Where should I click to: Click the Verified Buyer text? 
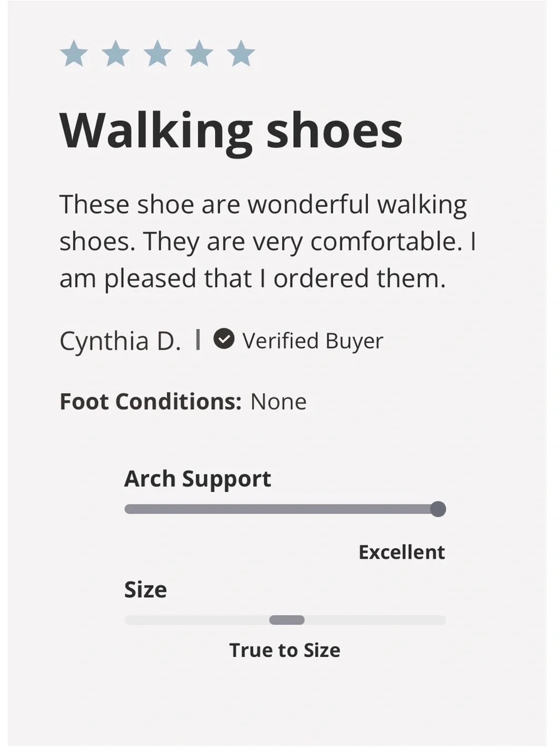(312, 341)
